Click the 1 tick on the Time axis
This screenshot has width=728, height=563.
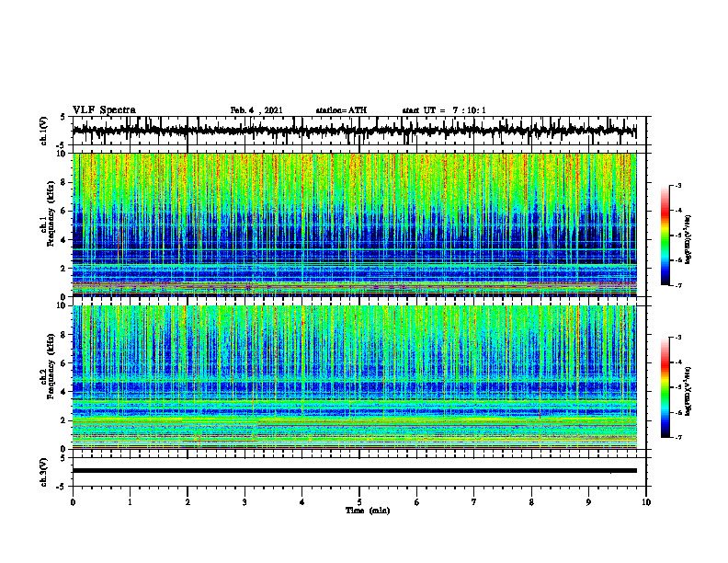pos(130,502)
